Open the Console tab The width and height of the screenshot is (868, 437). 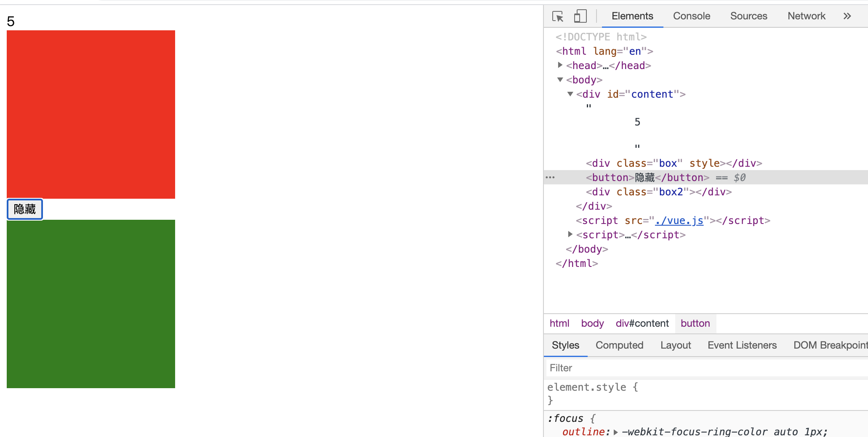692,16
